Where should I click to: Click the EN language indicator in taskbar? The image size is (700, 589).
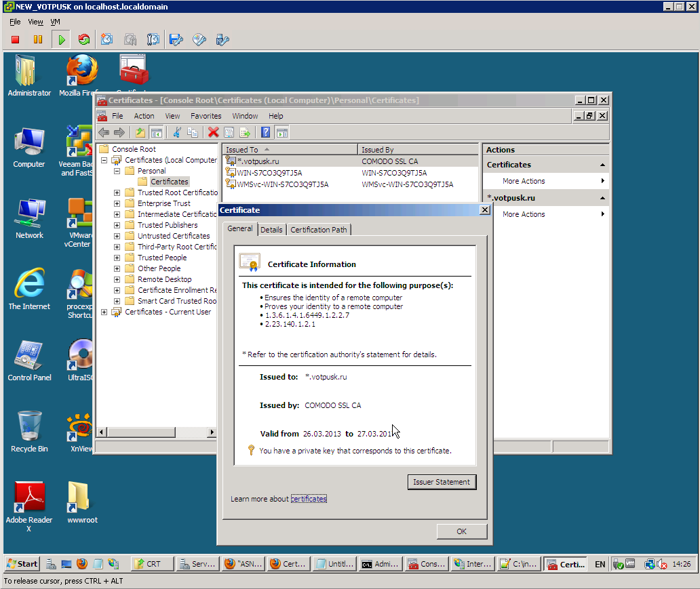600,565
